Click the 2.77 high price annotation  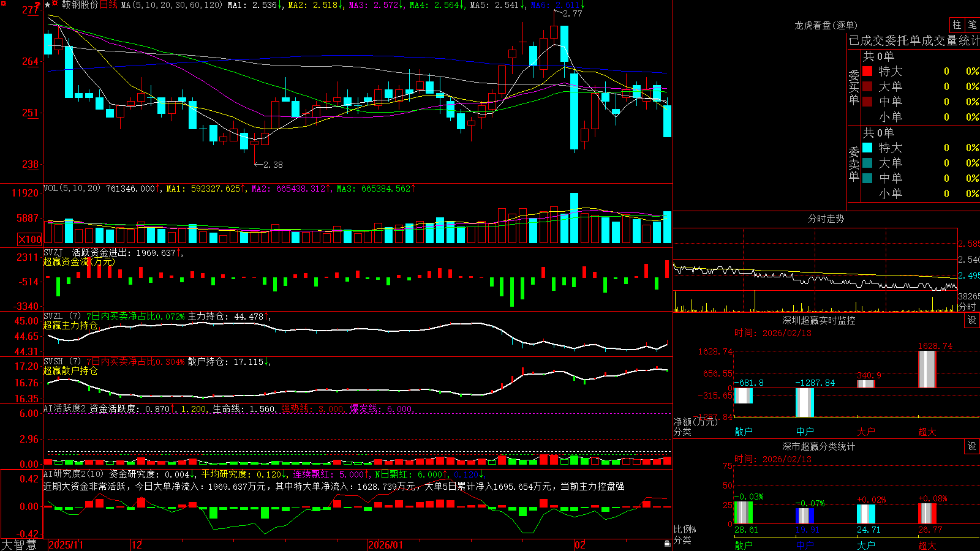tap(573, 13)
